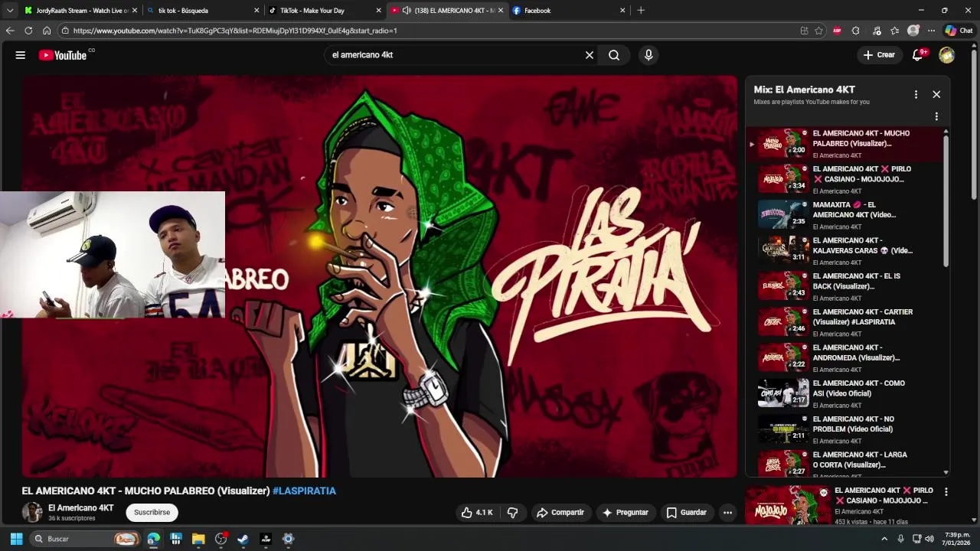Expand the browser tab search dropdown
980x551 pixels.
click(10, 11)
